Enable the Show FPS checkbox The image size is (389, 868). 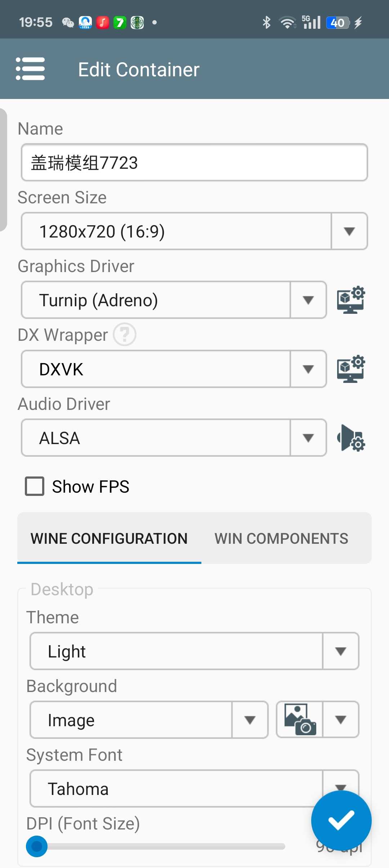pos(35,486)
